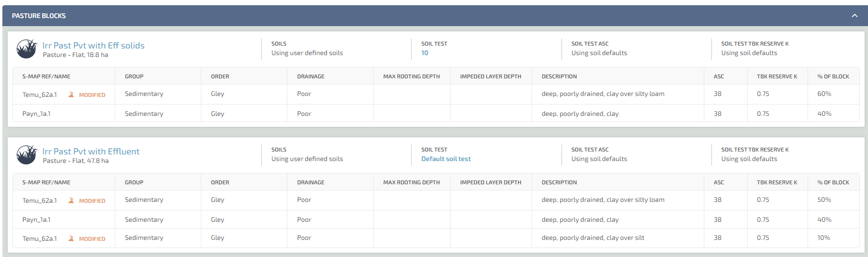This screenshot has height=257, width=868.
Task: Click MODIFIED label in Eff solids block
Action: [92, 95]
